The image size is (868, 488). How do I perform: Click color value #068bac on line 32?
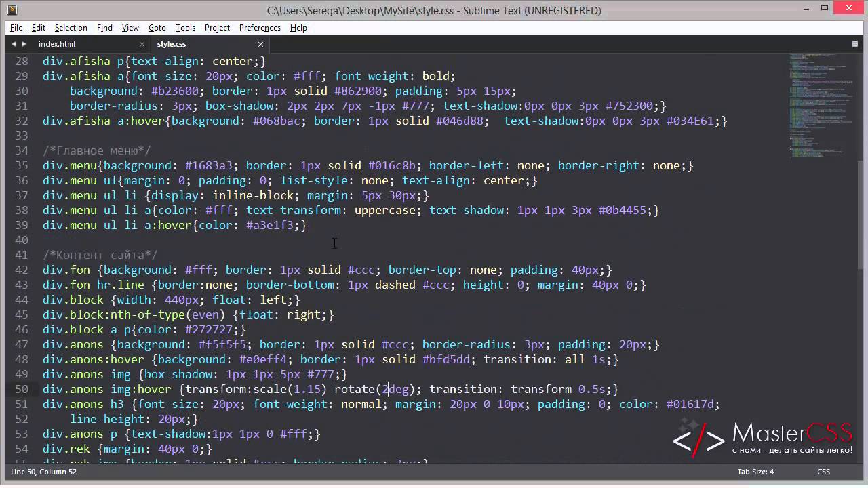276,121
